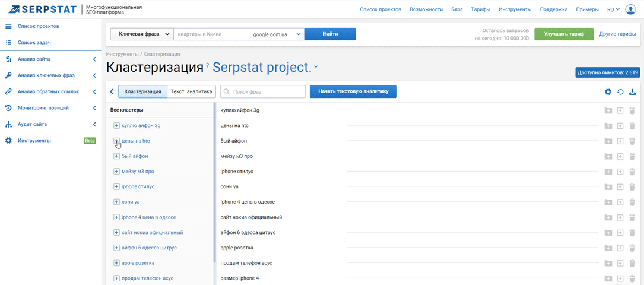Image resolution: width=644 pixels, height=285 pixels.
Task: Click the user profile avatar icon
Action: [x=630, y=9]
